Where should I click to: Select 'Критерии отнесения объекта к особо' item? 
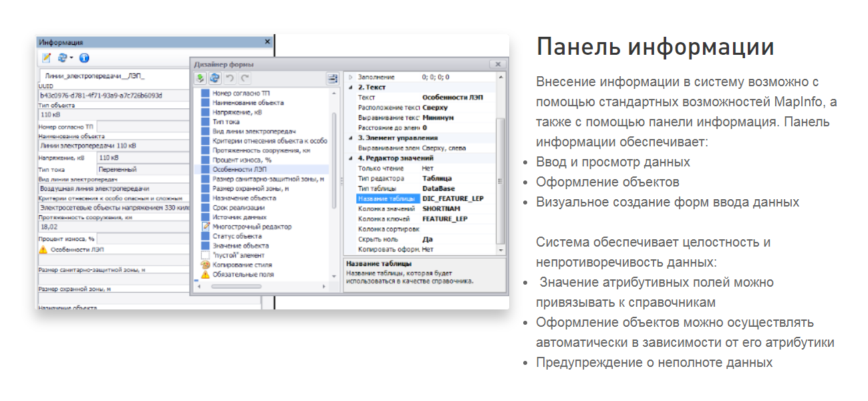[x=270, y=141]
